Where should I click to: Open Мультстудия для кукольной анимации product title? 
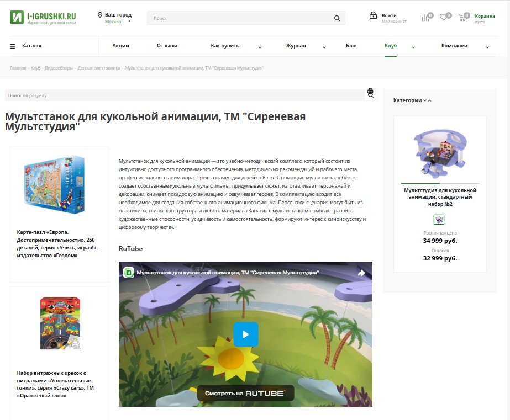point(440,197)
